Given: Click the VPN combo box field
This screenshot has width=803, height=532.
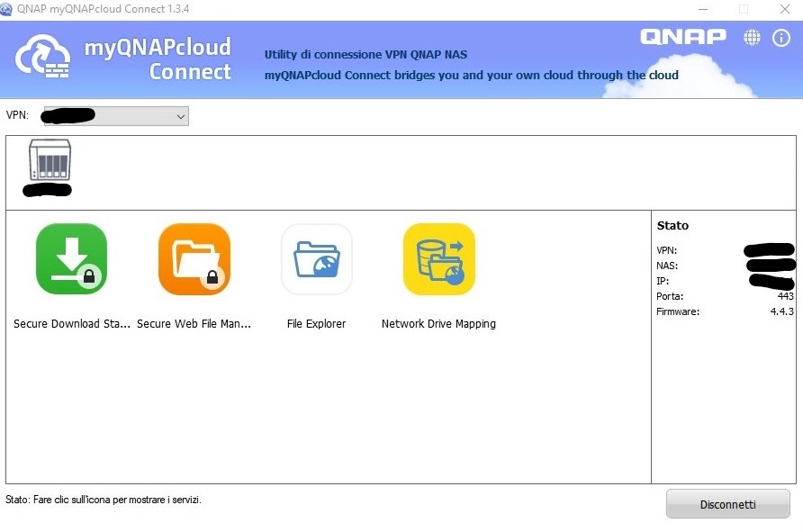Looking at the screenshot, I should (108, 116).
